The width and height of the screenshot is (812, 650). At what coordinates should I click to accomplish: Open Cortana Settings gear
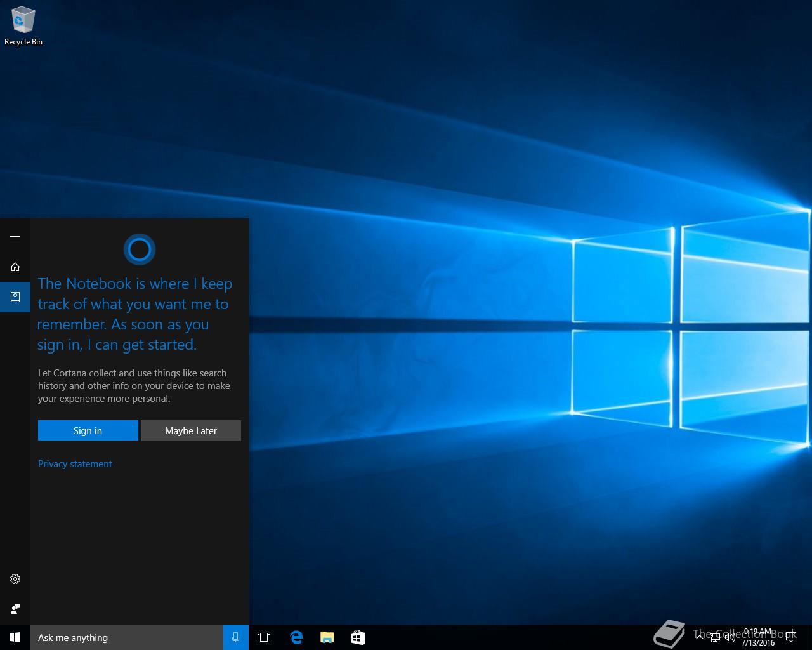tap(15, 579)
